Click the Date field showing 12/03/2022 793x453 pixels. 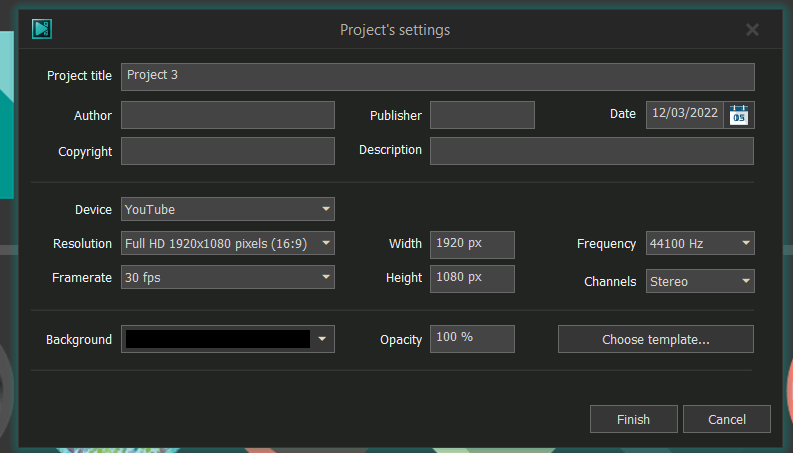(x=685, y=115)
